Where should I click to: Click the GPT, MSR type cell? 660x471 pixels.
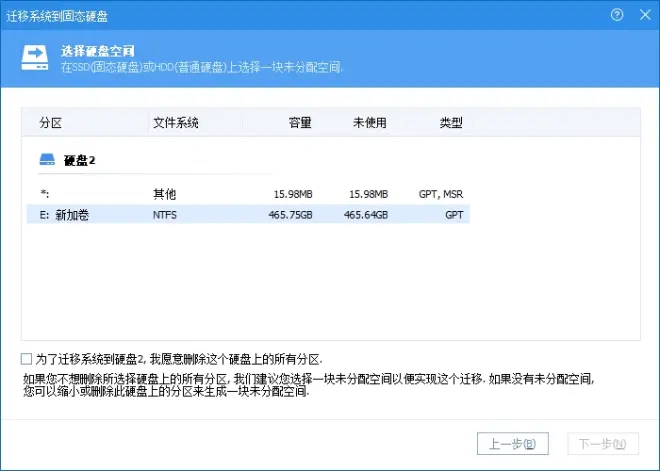click(x=441, y=194)
